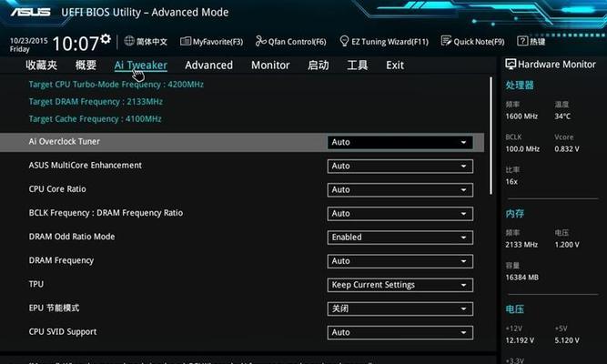Click the 12.192 V reading
Viewport: 607px width, 364px height.
[520, 340]
